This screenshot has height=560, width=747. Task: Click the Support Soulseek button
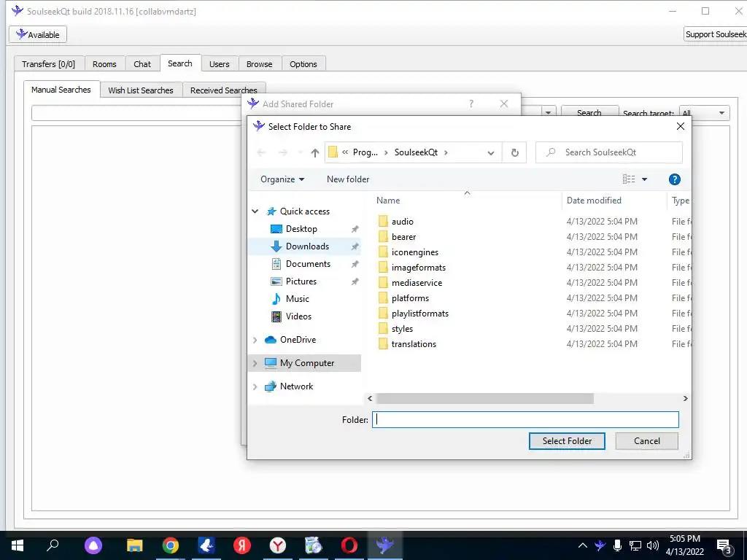click(715, 34)
